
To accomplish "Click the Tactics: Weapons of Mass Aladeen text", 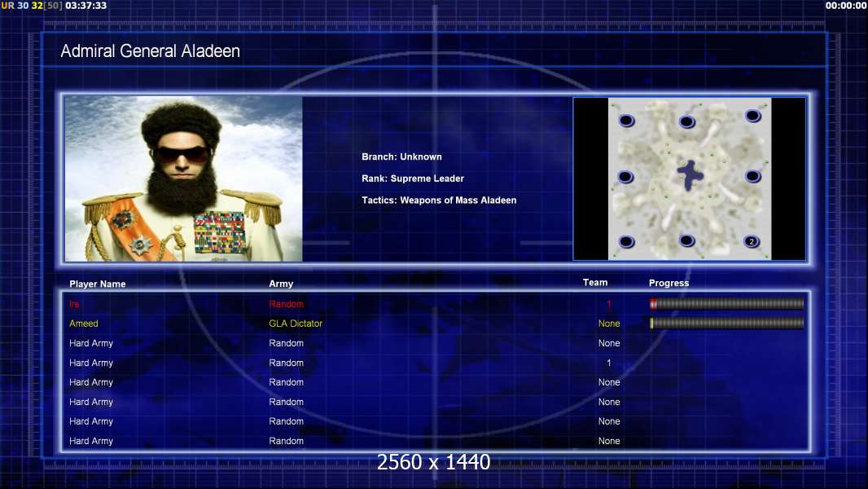I will point(439,200).
